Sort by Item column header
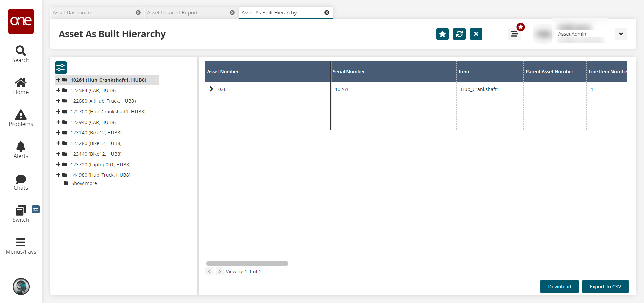The width and height of the screenshot is (644, 303). (x=490, y=72)
